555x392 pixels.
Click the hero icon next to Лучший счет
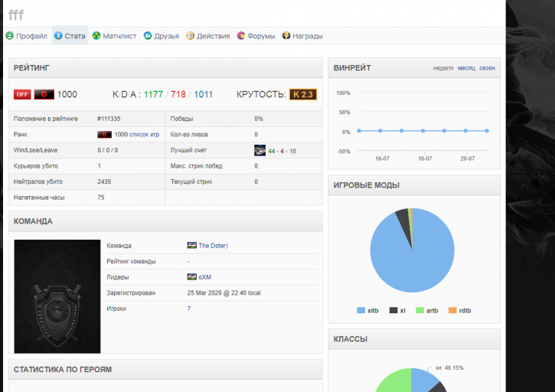[x=260, y=150]
